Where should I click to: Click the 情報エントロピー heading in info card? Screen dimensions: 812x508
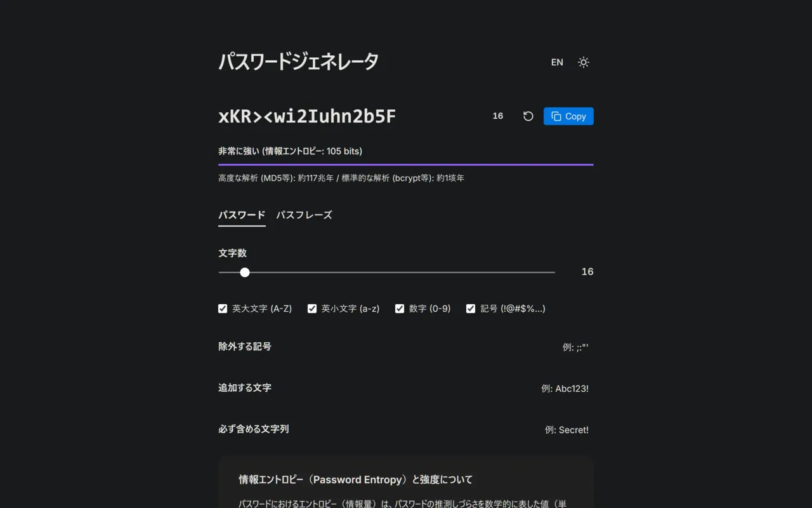(355, 479)
